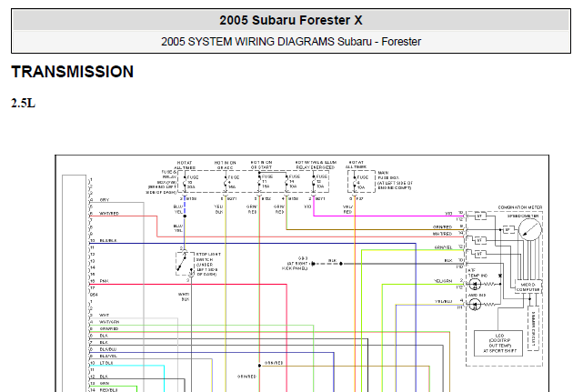583x392 pixels.
Task: Click the AWD indicator LED symbol
Action: click(475, 305)
